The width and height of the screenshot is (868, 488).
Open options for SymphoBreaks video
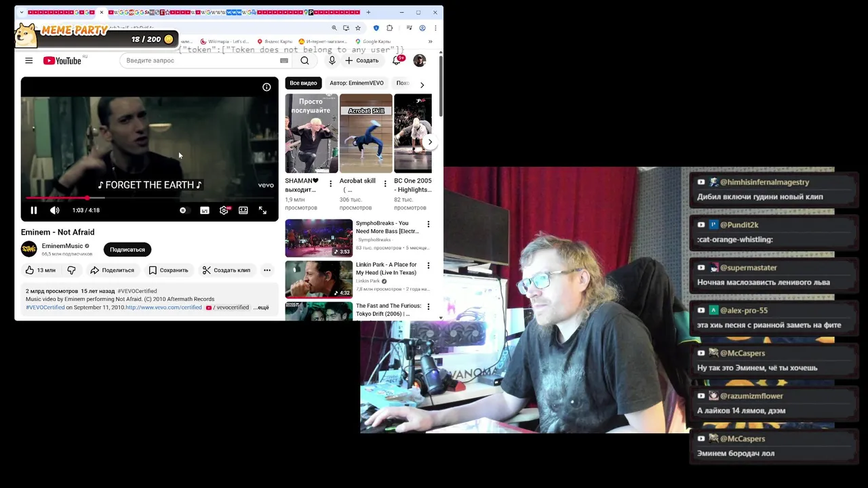429,224
